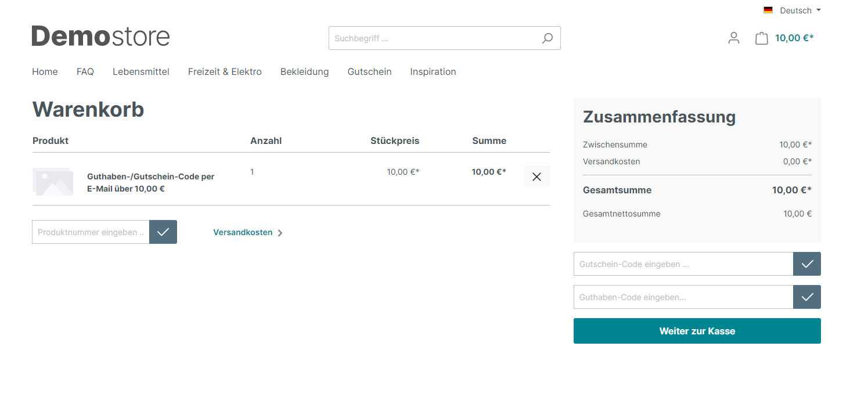
Task: Open the Deutsch language dropdown
Action: [x=800, y=10]
